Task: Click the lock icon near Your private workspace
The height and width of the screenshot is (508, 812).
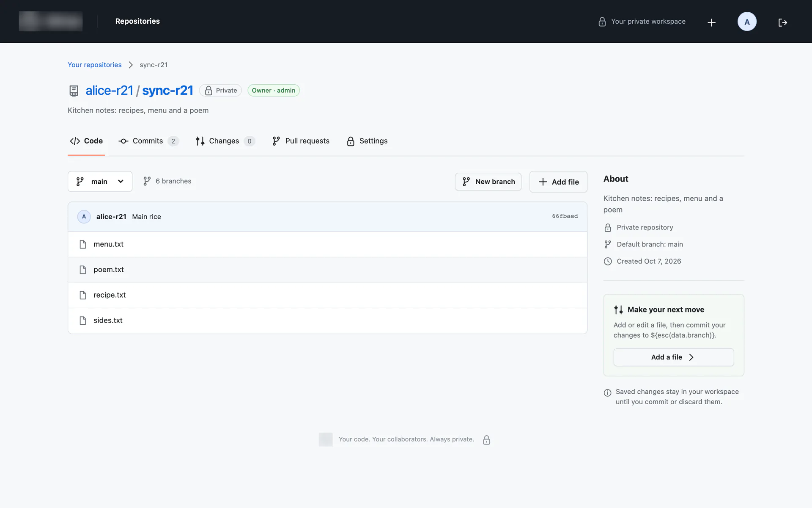Action: click(602, 22)
